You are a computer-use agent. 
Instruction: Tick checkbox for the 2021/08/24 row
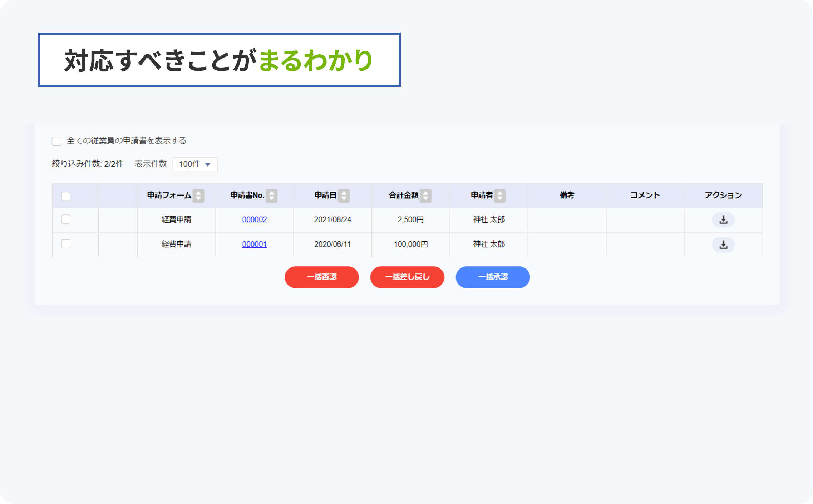click(x=66, y=219)
